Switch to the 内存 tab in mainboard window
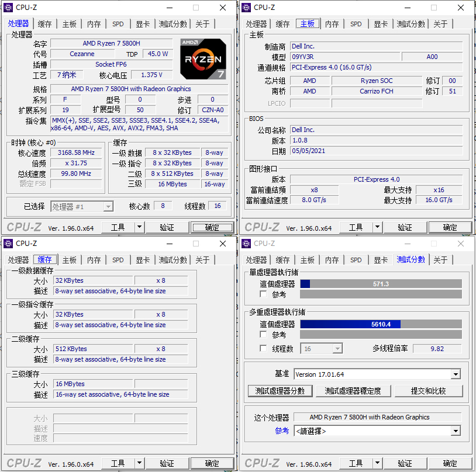476x472 pixels. pos(330,24)
